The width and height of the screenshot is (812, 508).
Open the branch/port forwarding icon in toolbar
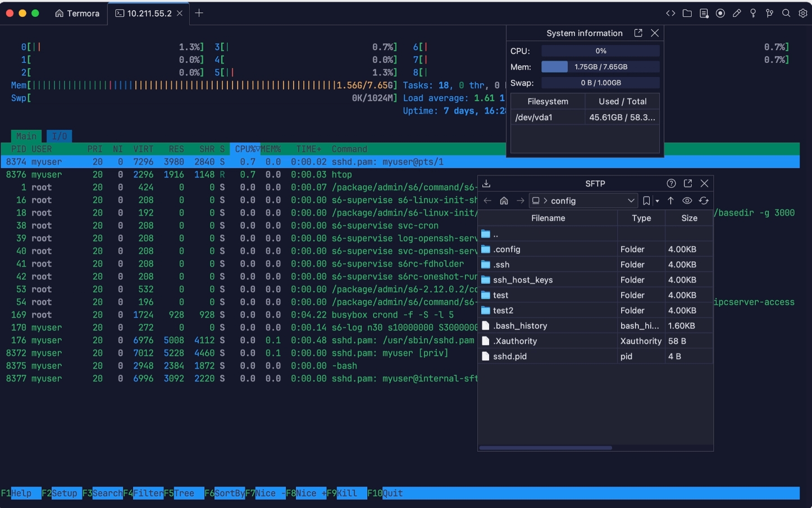(x=770, y=13)
